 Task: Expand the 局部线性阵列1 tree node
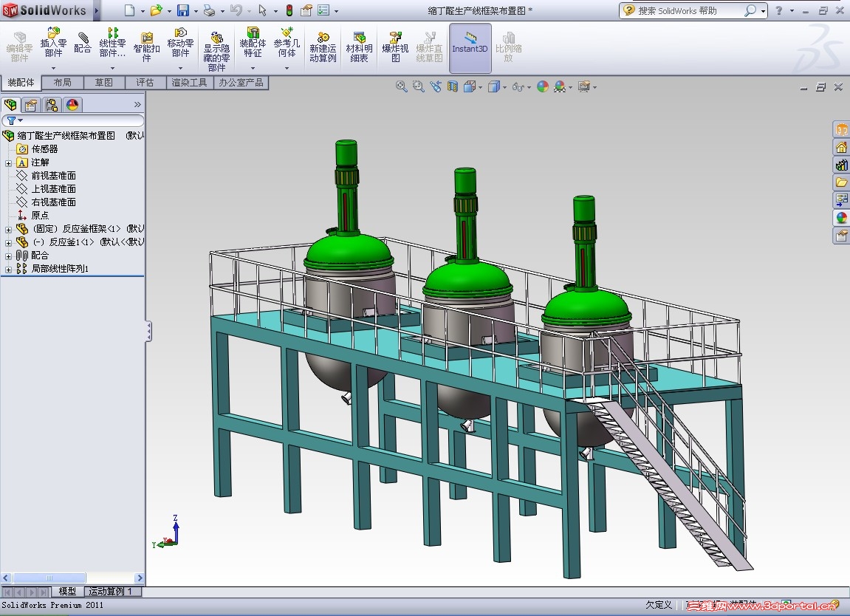point(8,269)
